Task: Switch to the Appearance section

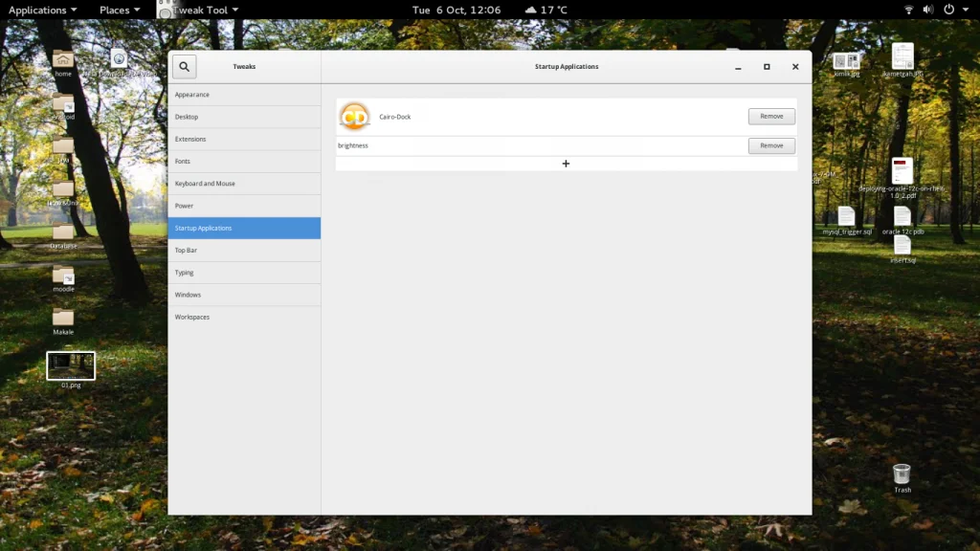Action: tap(244, 95)
